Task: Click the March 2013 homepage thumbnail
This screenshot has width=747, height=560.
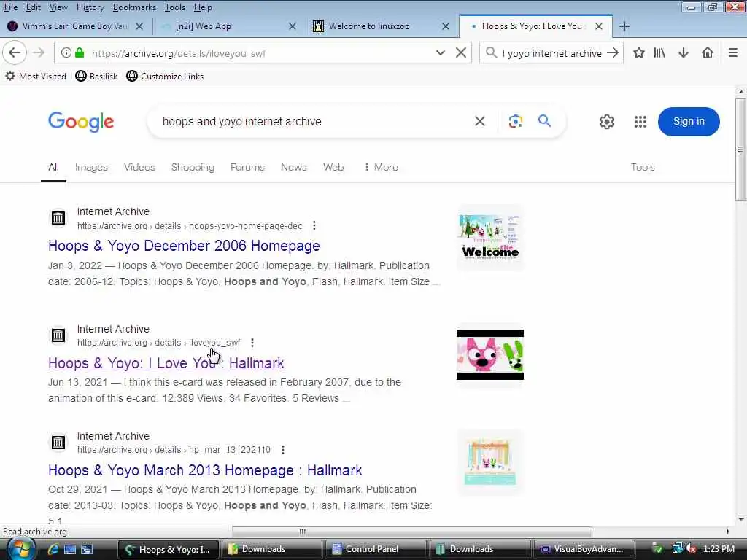Action: tap(490, 462)
